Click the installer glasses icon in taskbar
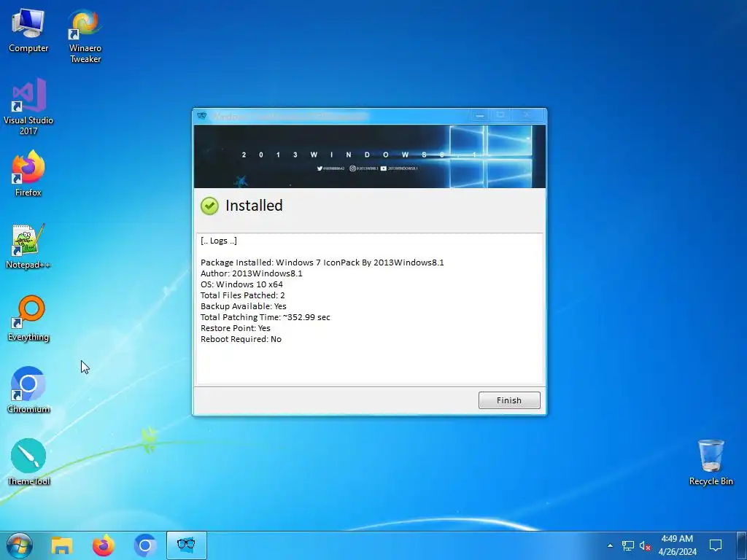This screenshot has width=747, height=560. coord(186,545)
